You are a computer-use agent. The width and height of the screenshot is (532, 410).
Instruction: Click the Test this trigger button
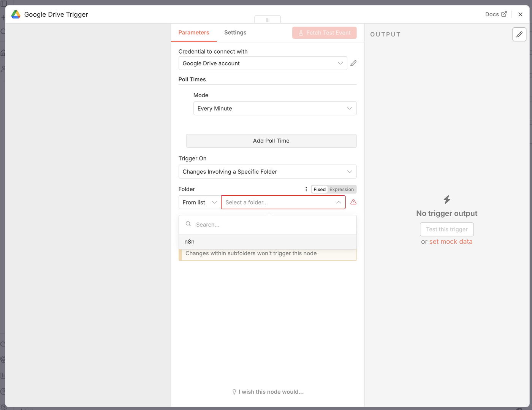(x=447, y=229)
